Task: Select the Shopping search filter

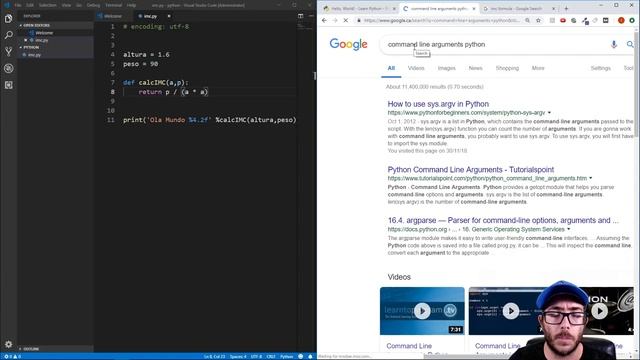Action: (507, 68)
